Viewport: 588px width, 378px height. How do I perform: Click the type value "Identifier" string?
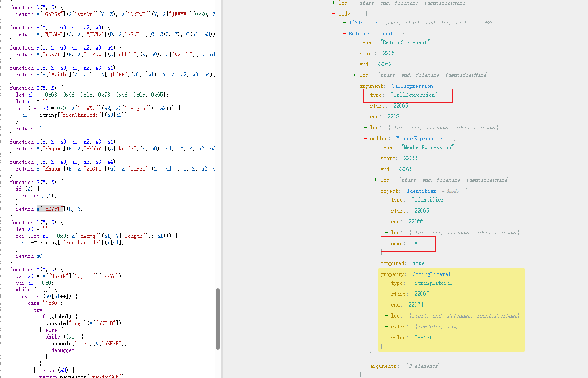click(x=429, y=200)
